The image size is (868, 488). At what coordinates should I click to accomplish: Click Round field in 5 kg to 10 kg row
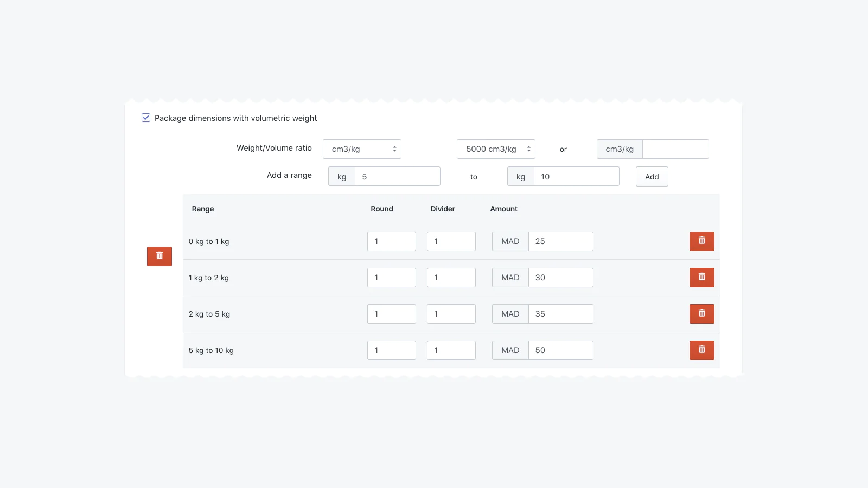coord(392,350)
